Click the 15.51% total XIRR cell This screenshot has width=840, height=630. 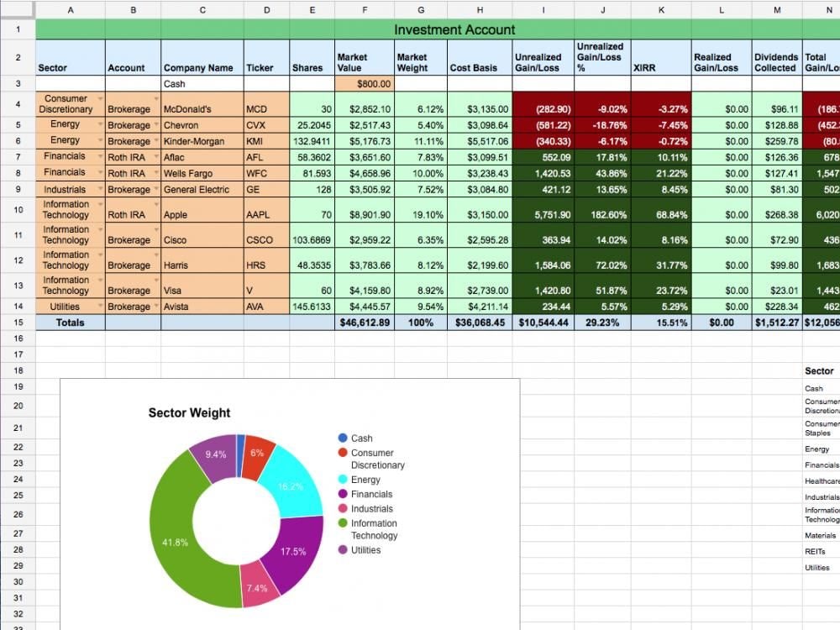pos(661,323)
